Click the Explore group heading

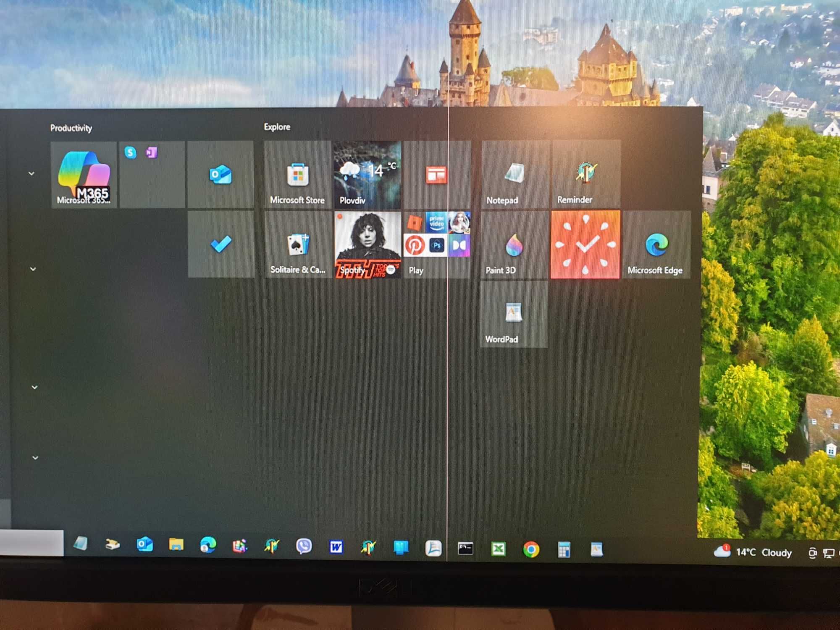277,127
